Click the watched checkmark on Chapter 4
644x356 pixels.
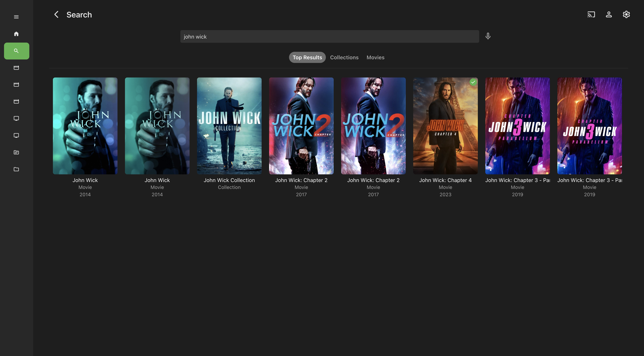pos(473,82)
